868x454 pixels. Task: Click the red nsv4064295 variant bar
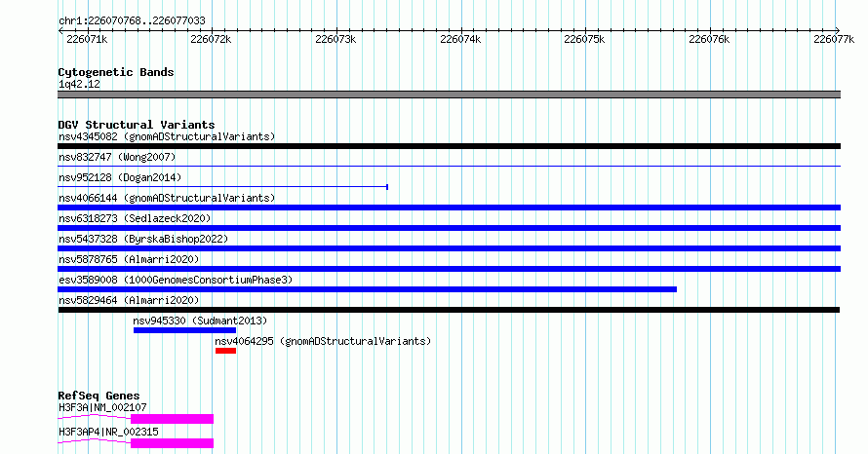[226, 351]
